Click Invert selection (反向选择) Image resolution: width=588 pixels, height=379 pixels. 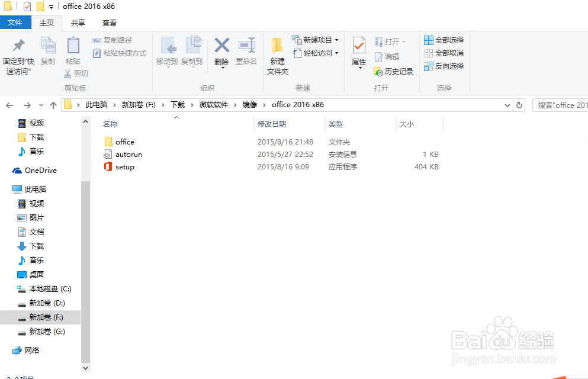[x=444, y=66]
